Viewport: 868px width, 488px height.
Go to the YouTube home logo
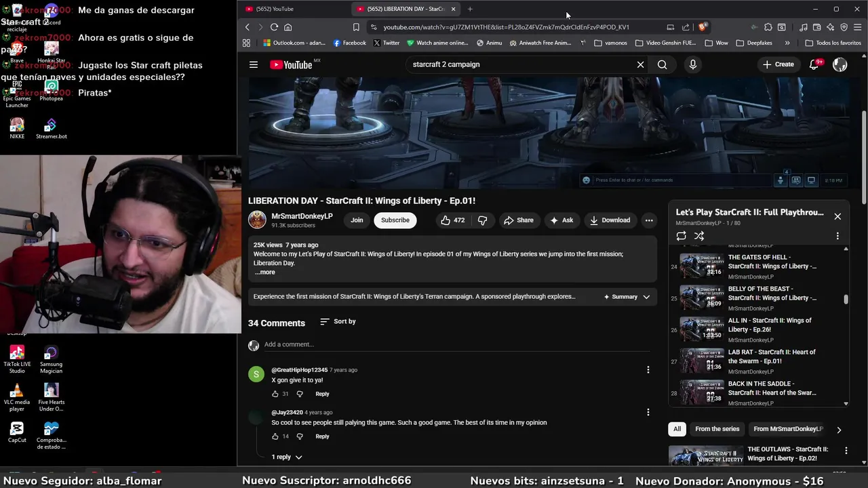tap(291, 64)
